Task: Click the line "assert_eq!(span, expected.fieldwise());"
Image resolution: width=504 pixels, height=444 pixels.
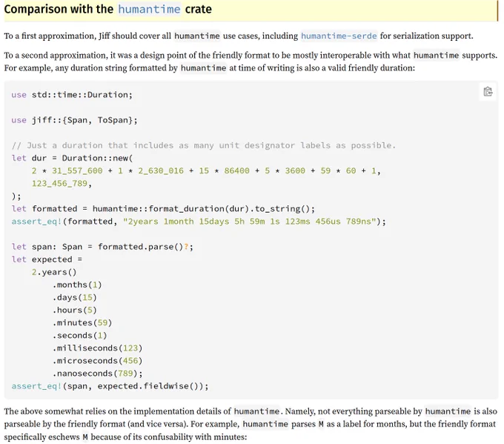Action: 110,386
